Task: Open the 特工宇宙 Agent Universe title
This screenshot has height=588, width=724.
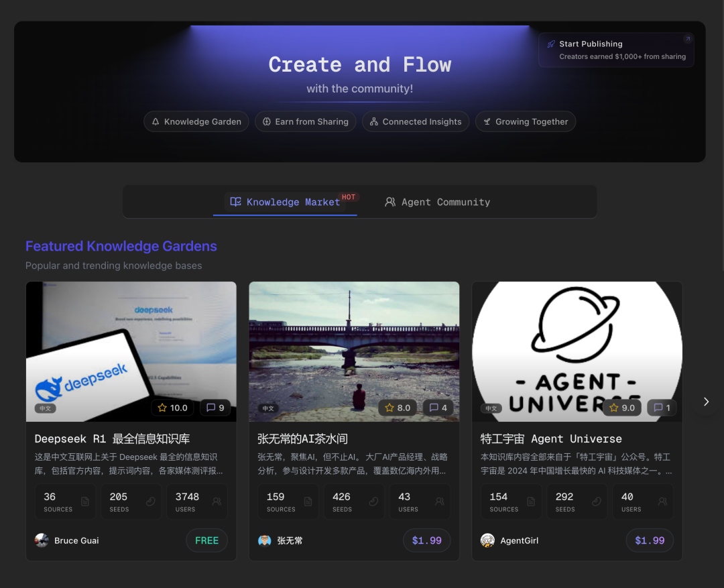Action: point(551,438)
